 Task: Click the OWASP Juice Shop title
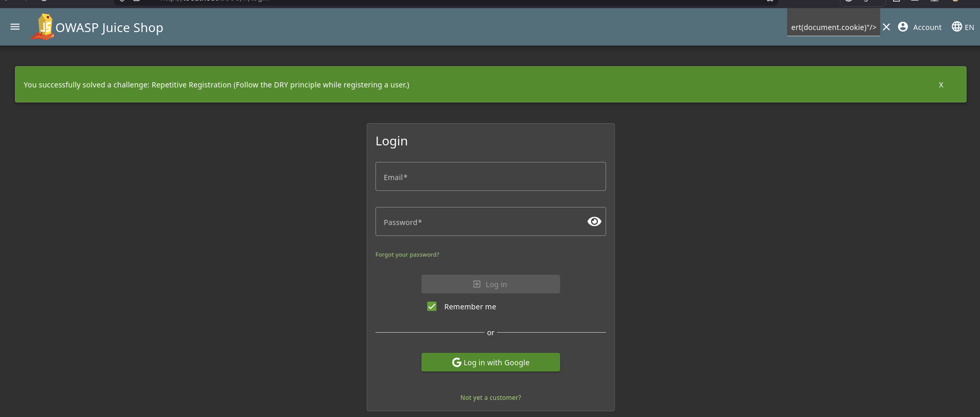coord(109,27)
